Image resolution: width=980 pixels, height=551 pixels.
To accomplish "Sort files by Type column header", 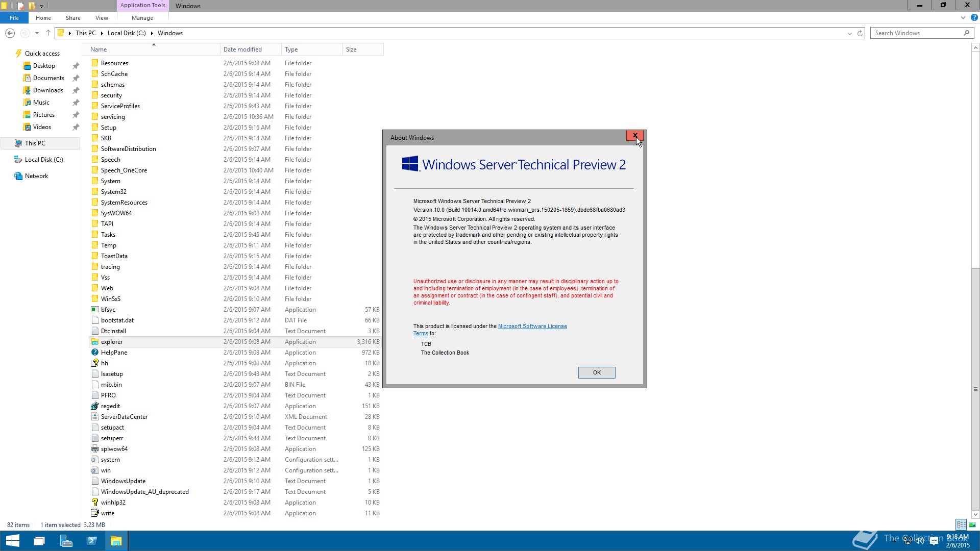I will click(312, 49).
